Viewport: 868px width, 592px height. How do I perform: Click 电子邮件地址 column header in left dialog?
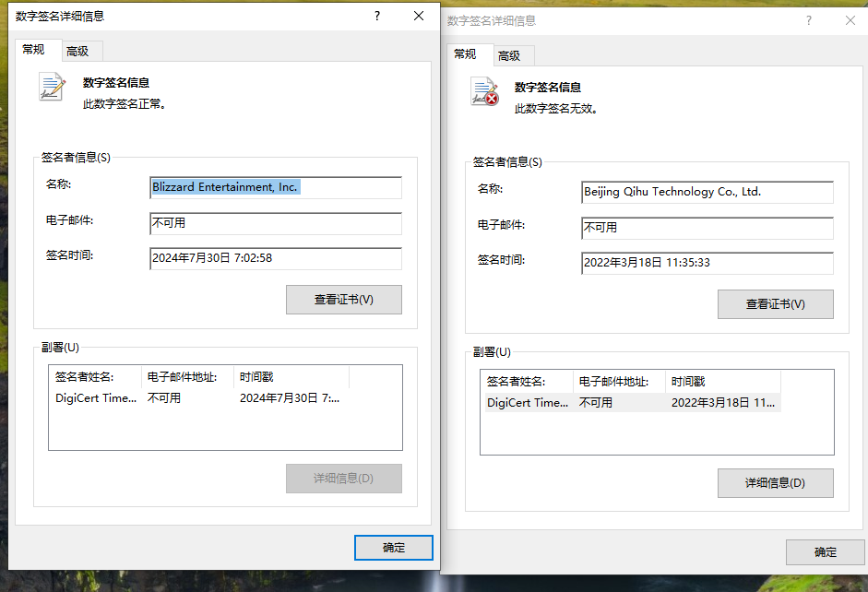click(x=187, y=377)
